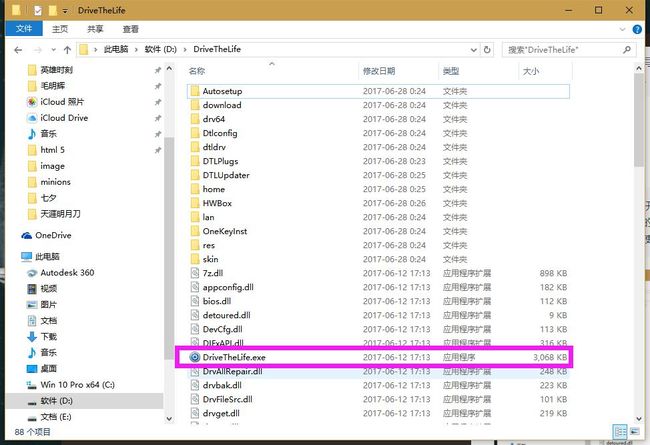The height and width of the screenshot is (445, 650).
Task: Sort by 名称 column header
Action: [272, 71]
